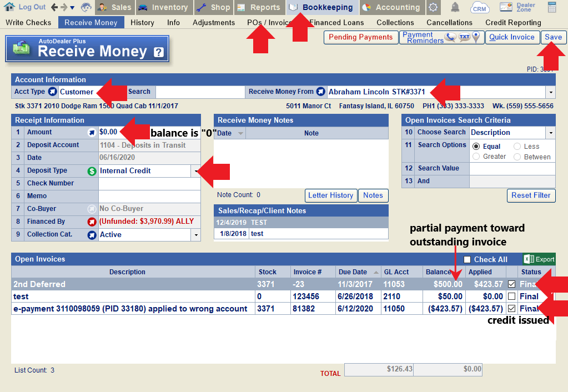Click the user face icon in top bar
The width and height of the screenshot is (568, 392).
point(86,7)
